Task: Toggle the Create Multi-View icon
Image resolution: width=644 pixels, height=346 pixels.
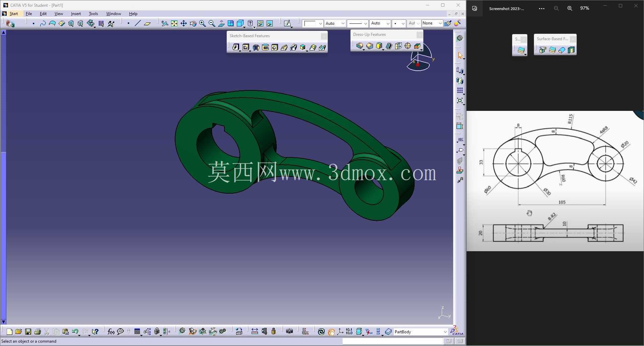Action: click(x=230, y=23)
